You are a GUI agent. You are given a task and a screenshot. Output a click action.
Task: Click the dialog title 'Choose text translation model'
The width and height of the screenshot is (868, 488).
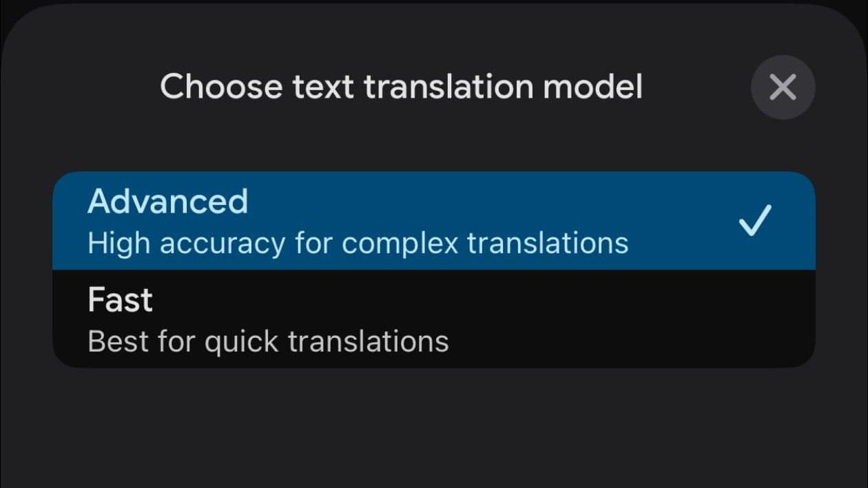pos(402,87)
